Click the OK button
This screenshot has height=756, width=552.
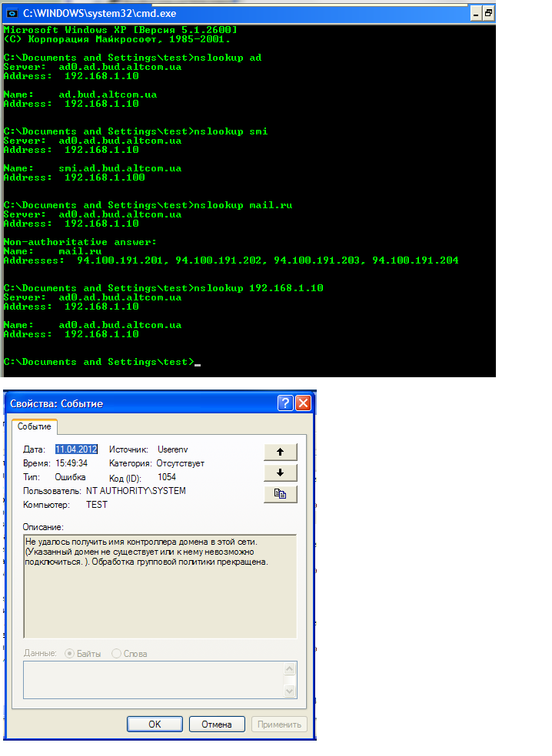pos(155,724)
